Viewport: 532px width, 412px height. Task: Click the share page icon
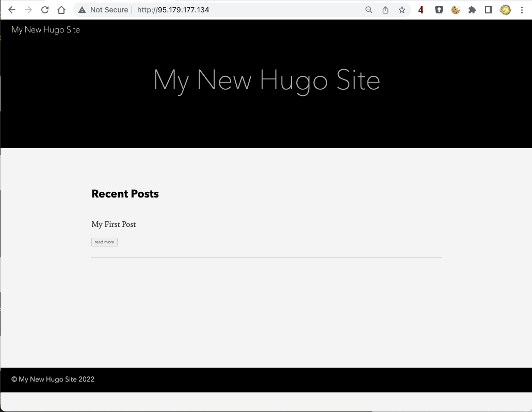click(385, 10)
